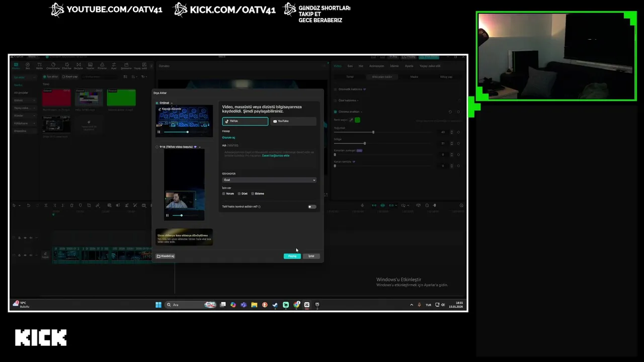Select the 9:16 TikTok video boyutu radio
Viewport: 644px width, 362px height.
157,147
